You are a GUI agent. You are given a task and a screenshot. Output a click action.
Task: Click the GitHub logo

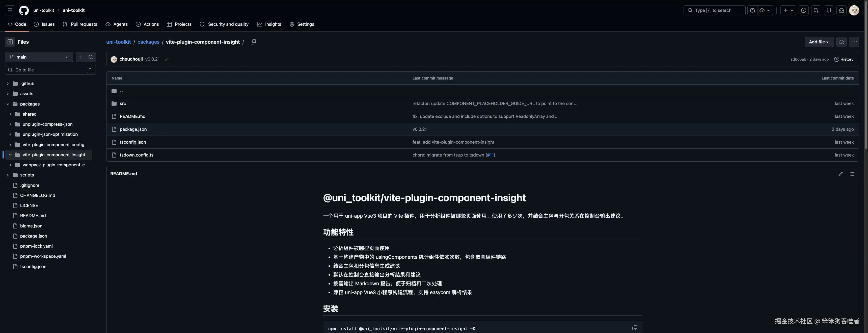click(23, 10)
